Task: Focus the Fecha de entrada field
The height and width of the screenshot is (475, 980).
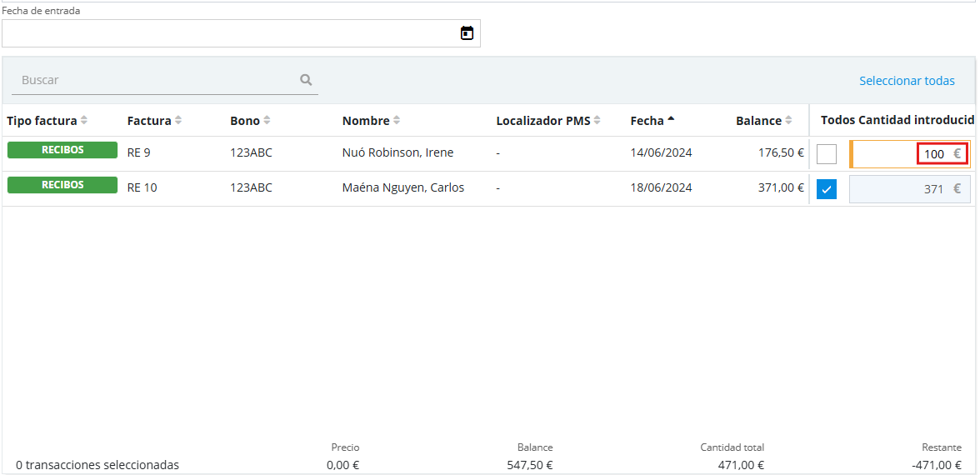Action: click(x=229, y=33)
